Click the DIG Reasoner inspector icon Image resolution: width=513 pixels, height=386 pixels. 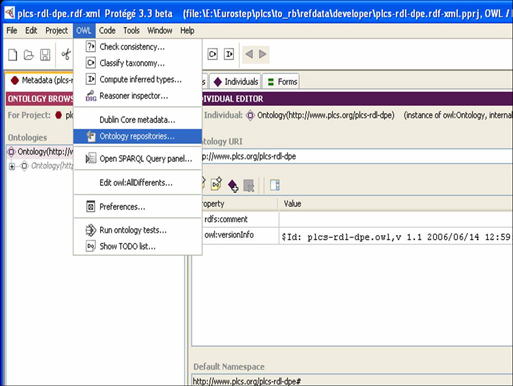click(91, 96)
